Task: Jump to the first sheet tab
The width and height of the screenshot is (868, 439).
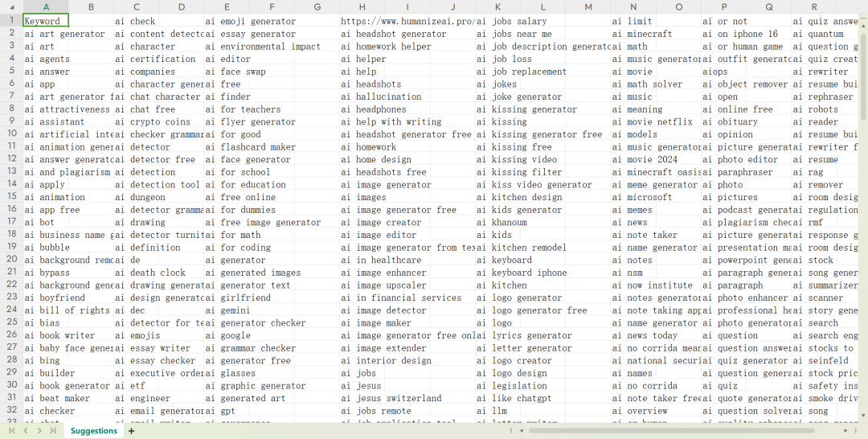Action: pos(11,431)
